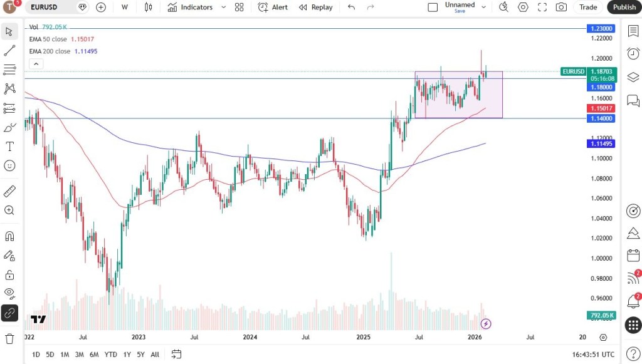Open the W time interval dropdown
The height and width of the screenshot is (364, 642).
(125, 7)
